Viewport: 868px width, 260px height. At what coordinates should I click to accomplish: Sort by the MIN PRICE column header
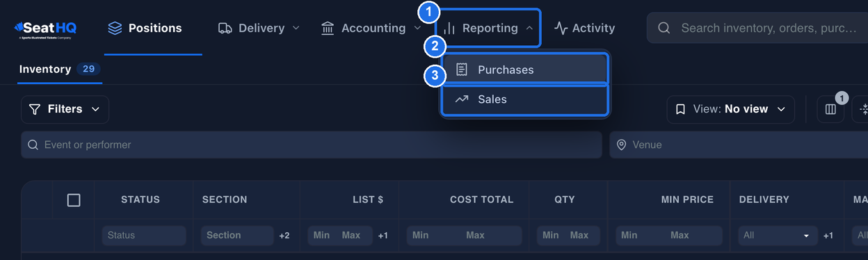[x=687, y=200]
